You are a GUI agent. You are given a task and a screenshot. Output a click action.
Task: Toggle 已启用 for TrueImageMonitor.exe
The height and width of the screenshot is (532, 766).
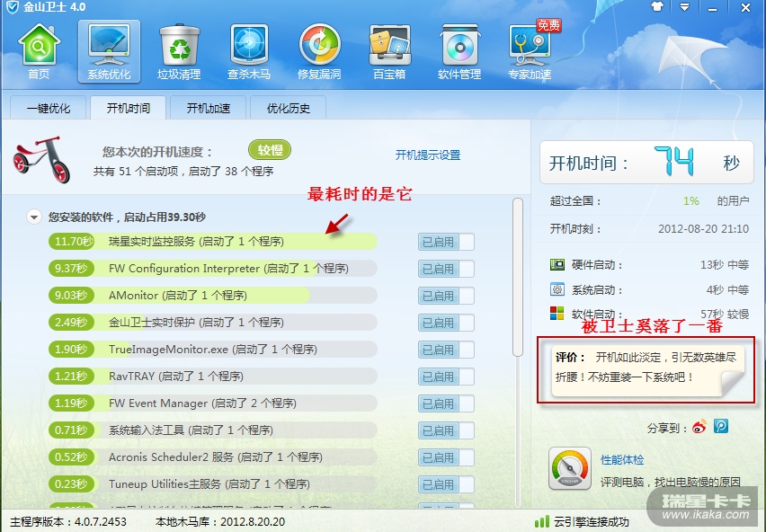tap(446, 350)
